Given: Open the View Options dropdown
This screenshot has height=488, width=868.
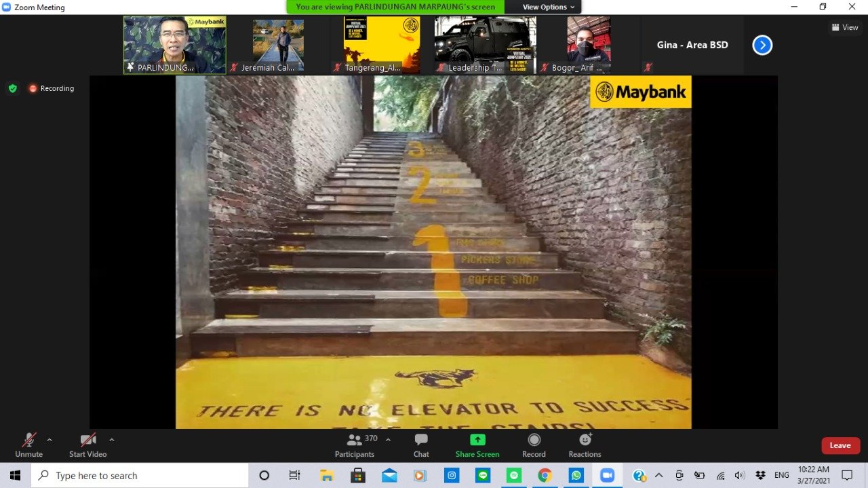Looking at the screenshot, I should coord(548,7).
